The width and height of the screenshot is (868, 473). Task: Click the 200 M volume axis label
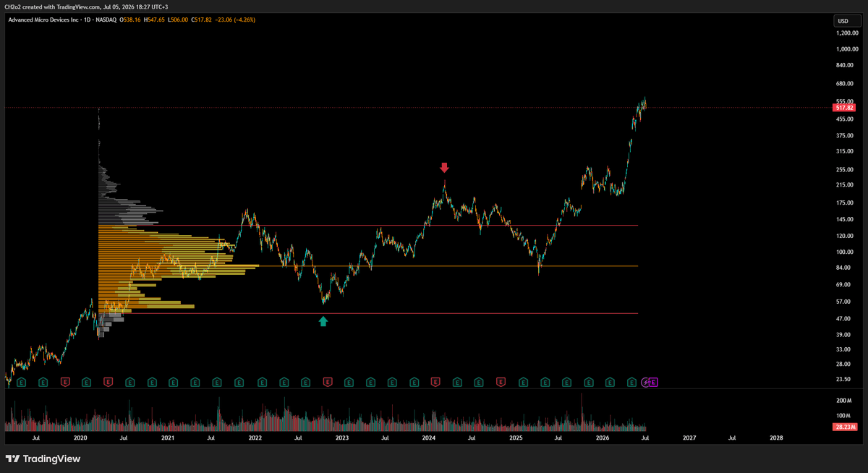843,400
